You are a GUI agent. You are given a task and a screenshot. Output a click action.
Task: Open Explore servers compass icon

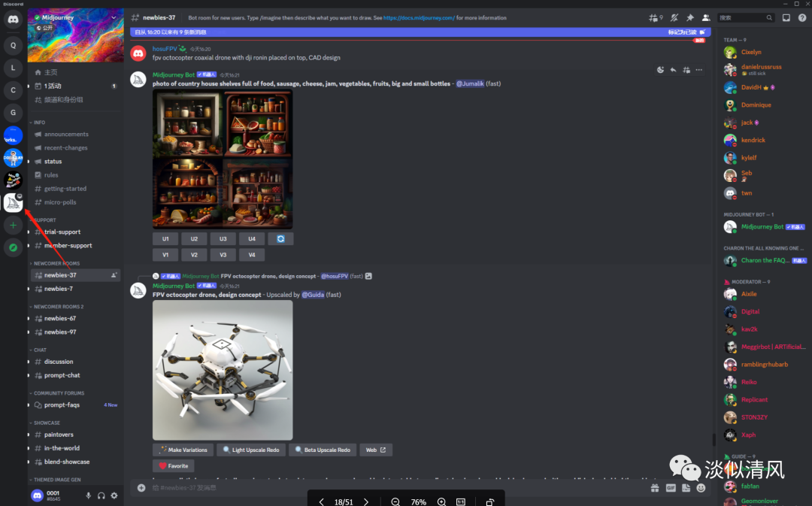[13, 247]
